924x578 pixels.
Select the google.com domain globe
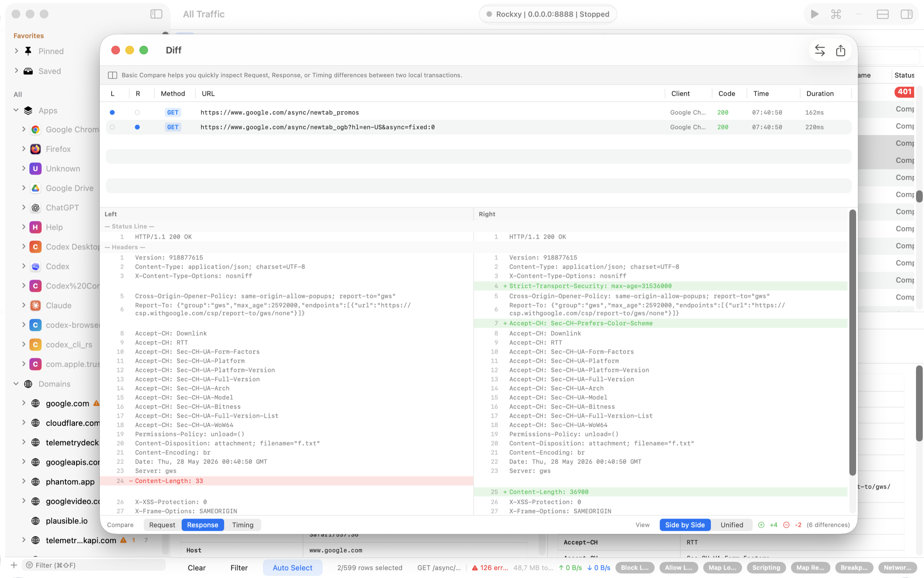[36, 403]
